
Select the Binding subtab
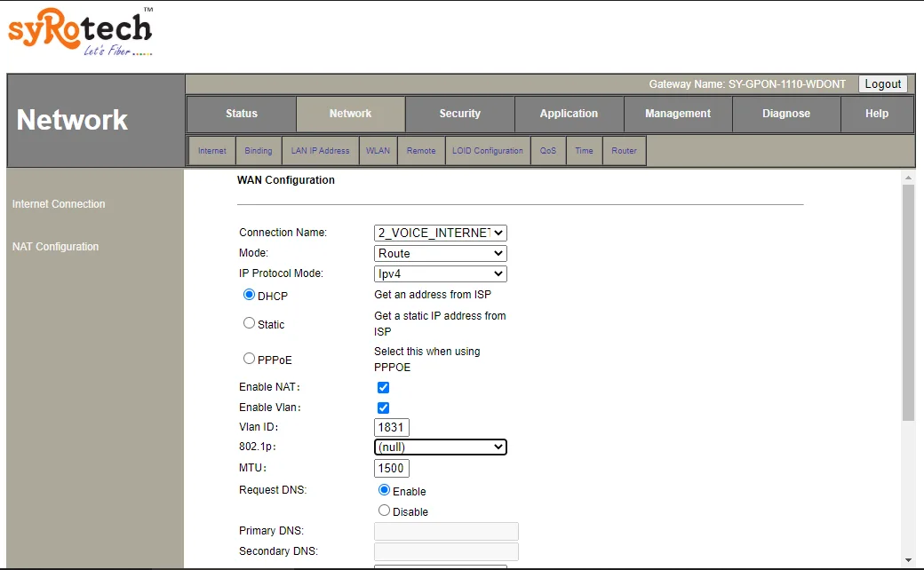tap(258, 151)
